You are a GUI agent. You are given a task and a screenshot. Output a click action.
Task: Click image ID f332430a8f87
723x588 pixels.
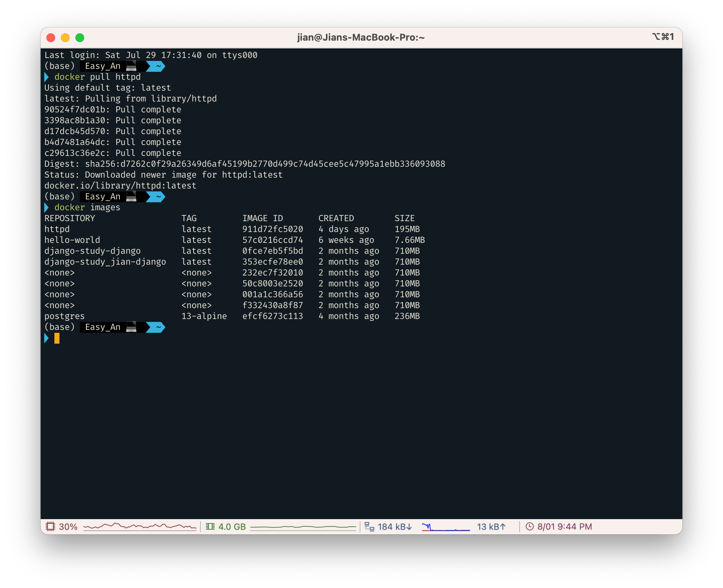[273, 305]
